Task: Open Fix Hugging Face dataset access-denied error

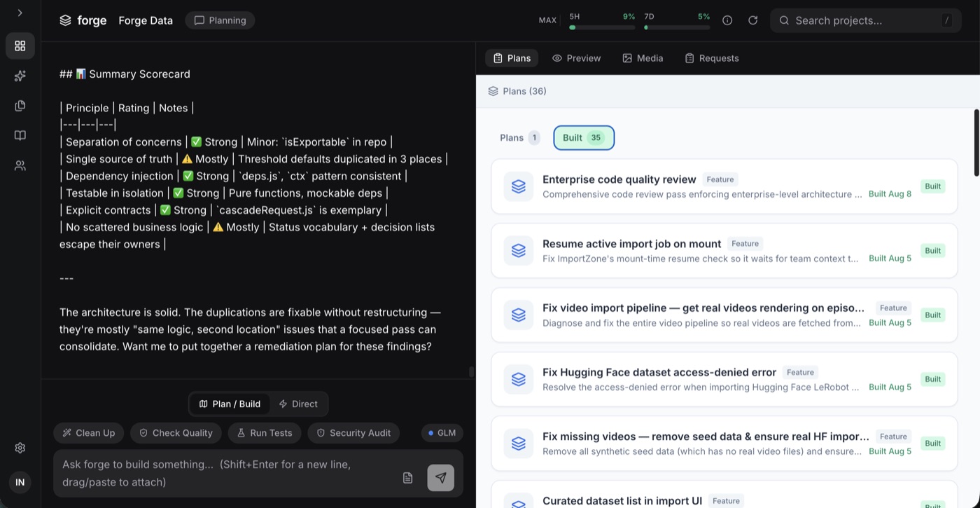Action: coord(724,379)
